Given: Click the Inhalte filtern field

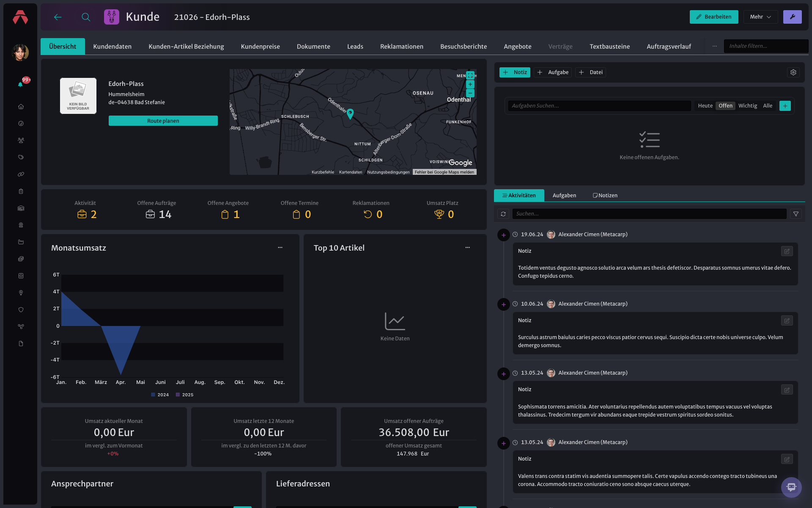Looking at the screenshot, I should point(766,46).
